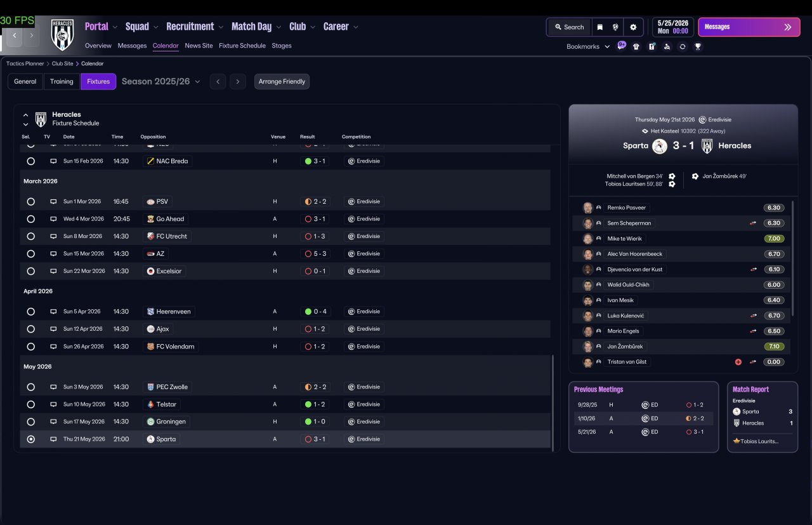Viewport: 812px width, 525px height.
Task: Open the 9+ notifications chat icon
Action: 622,46
